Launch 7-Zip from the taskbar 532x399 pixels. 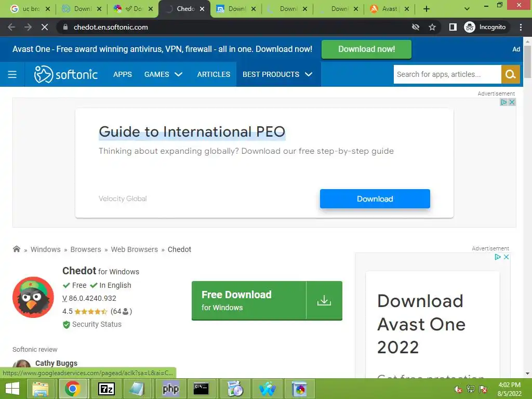106,389
